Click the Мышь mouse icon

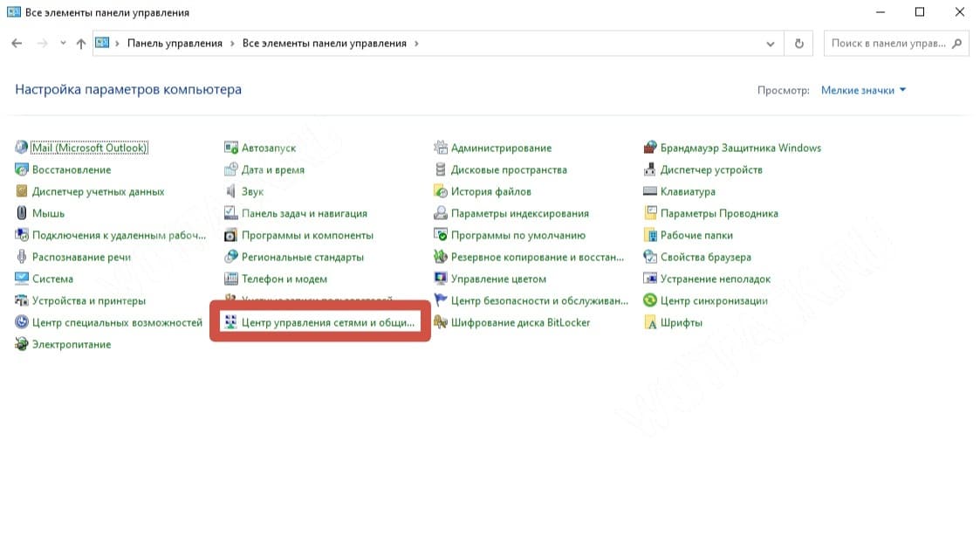coord(22,213)
